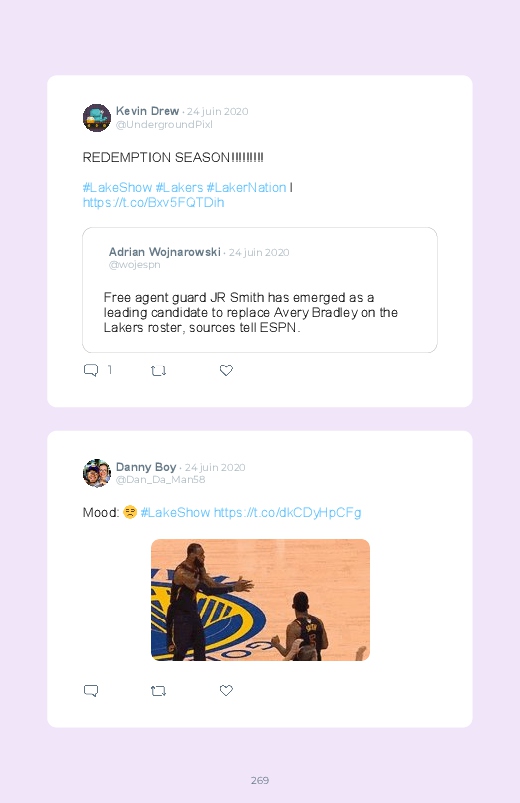Click the @UndergroundPixl handle
This screenshot has height=803, width=520.
click(164, 124)
